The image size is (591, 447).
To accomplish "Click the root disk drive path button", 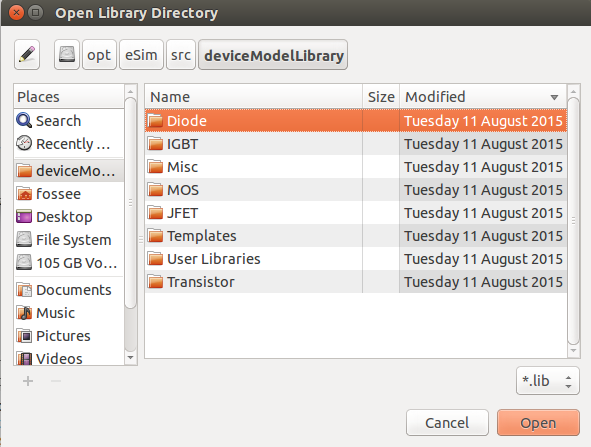I will coord(67,55).
